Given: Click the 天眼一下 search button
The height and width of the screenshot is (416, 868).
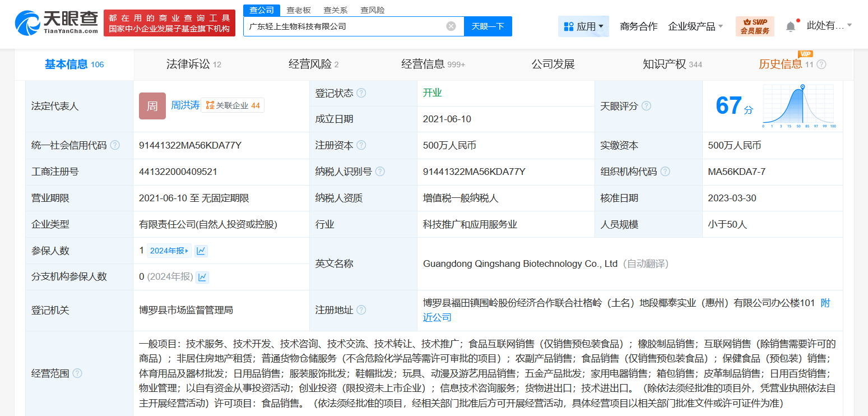Looking at the screenshot, I should coord(488,26).
